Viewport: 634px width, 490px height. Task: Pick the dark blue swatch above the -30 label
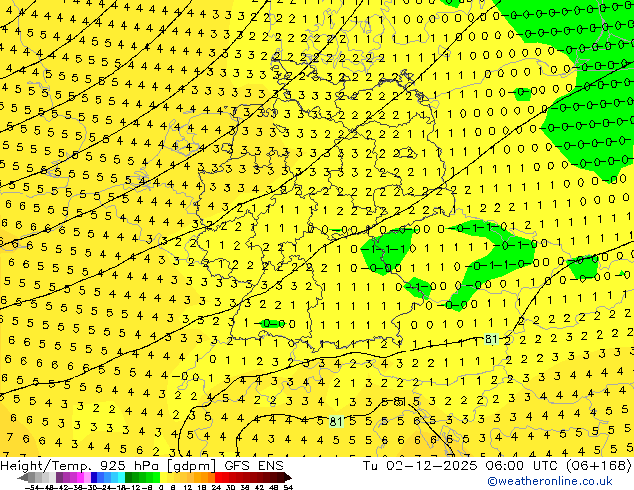94,477
